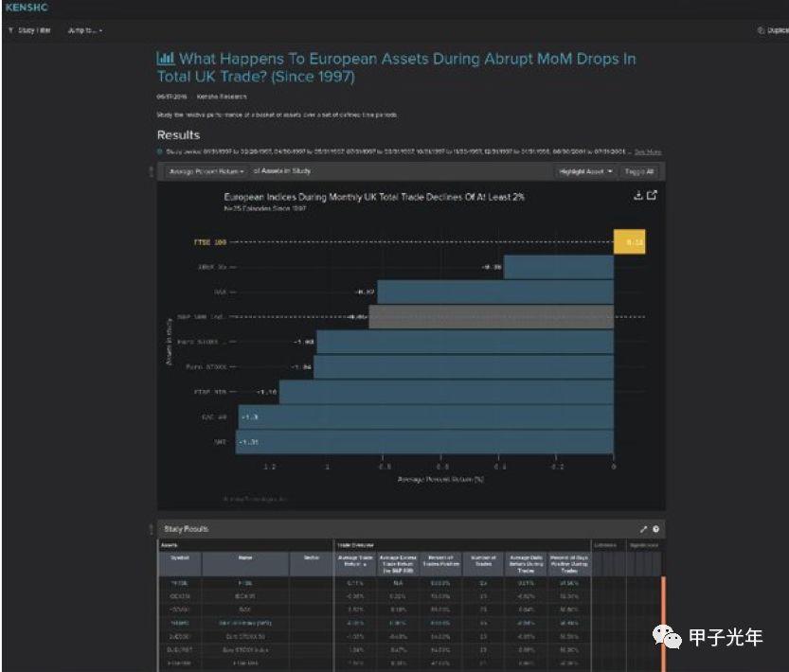
Task: Click the highlighted S&P 500 table row name
Action: (245, 623)
